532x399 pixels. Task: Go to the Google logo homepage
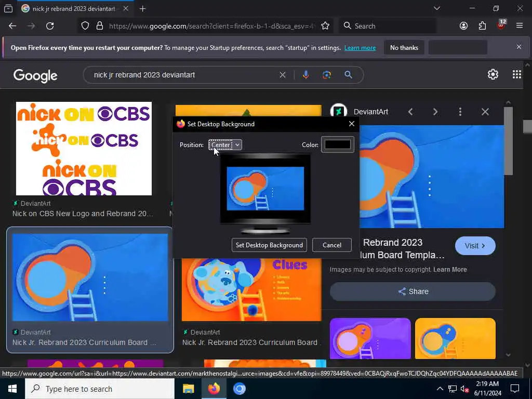(35, 76)
